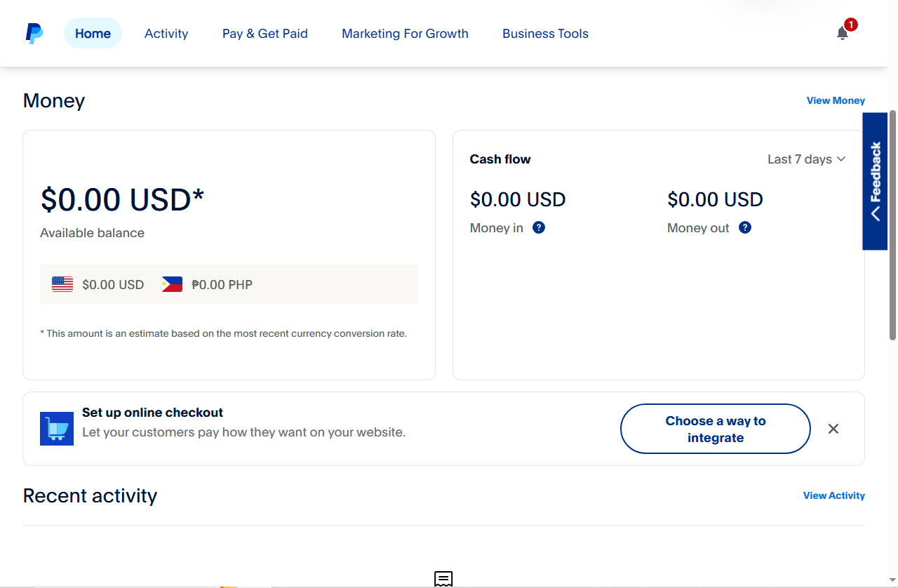The width and height of the screenshot is (898, 588).
Task: Click the View Money link
Action: coord(836,100)
